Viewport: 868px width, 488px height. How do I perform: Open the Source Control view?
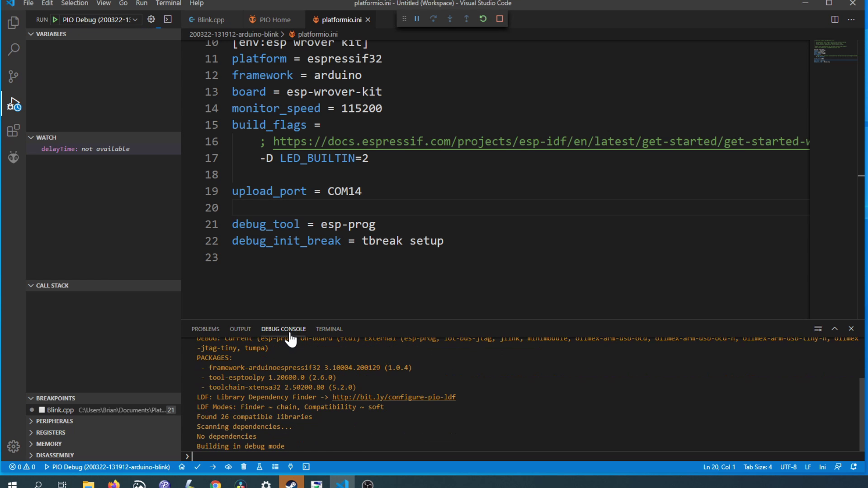coord(14,76)
